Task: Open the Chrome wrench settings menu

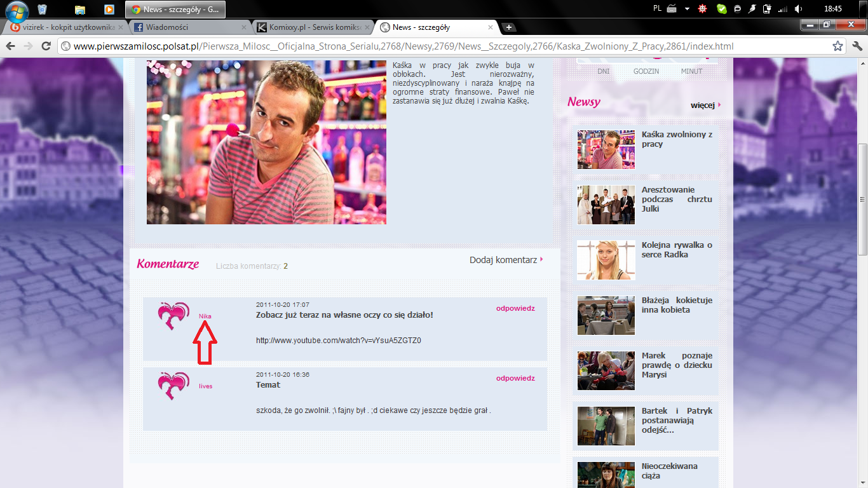Action: click(x=857, y=46)
